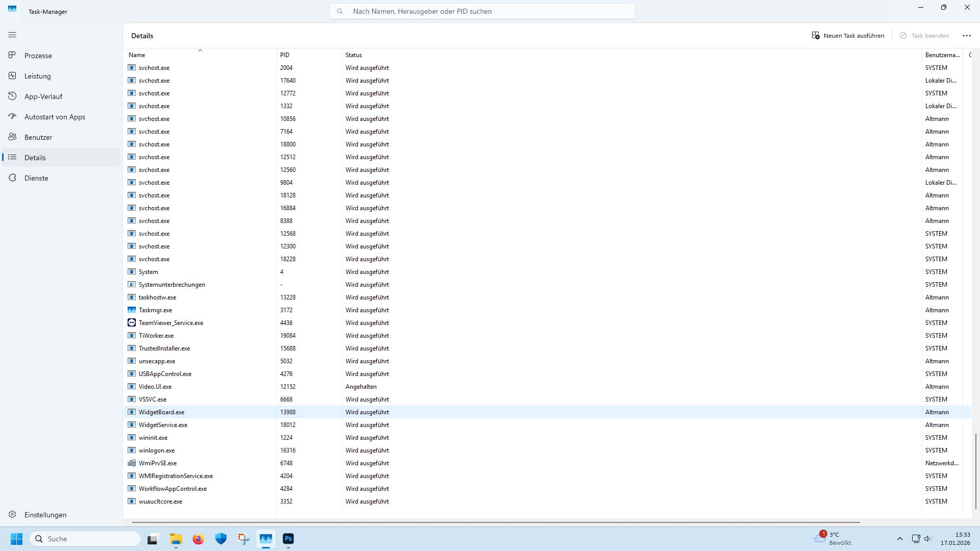Open Photoshop from the taskbar

pyautogui.click(x=288, y=539)
